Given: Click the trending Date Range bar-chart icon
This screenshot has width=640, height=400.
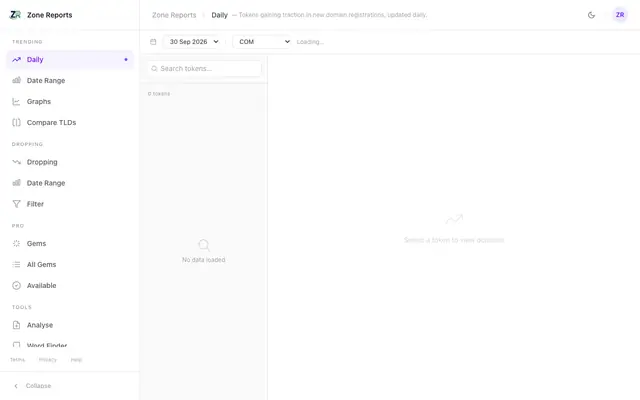Looking at the screenshot, I should click(x=16, y=80).
